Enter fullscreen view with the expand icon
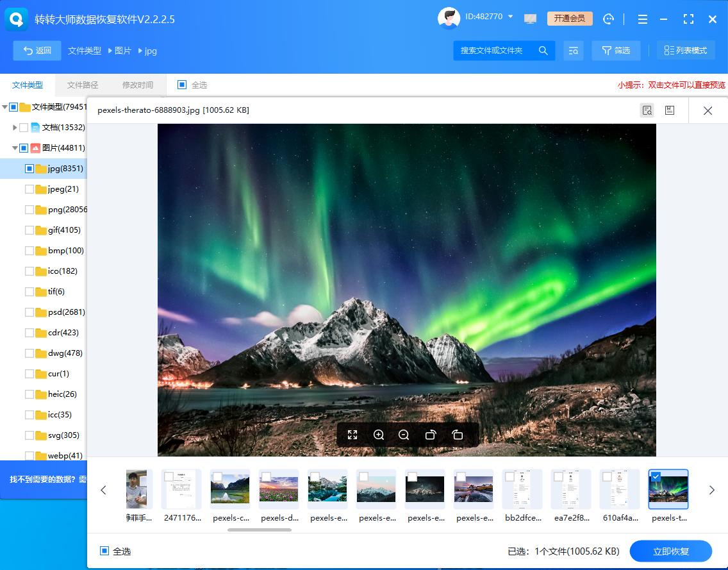Image resolution: width=728 pixels, height=570 pixels. tap(352, 435)
